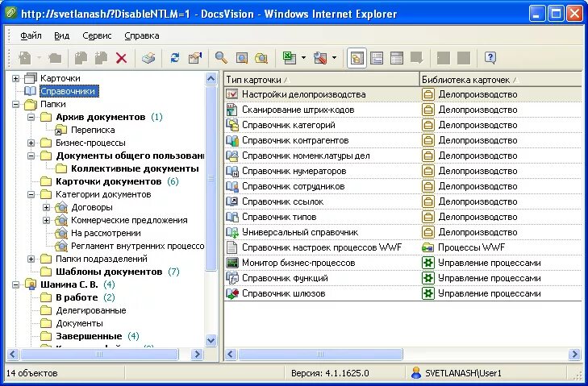
Task: Click the Excel export icon
Action: (x=289, y=58)
